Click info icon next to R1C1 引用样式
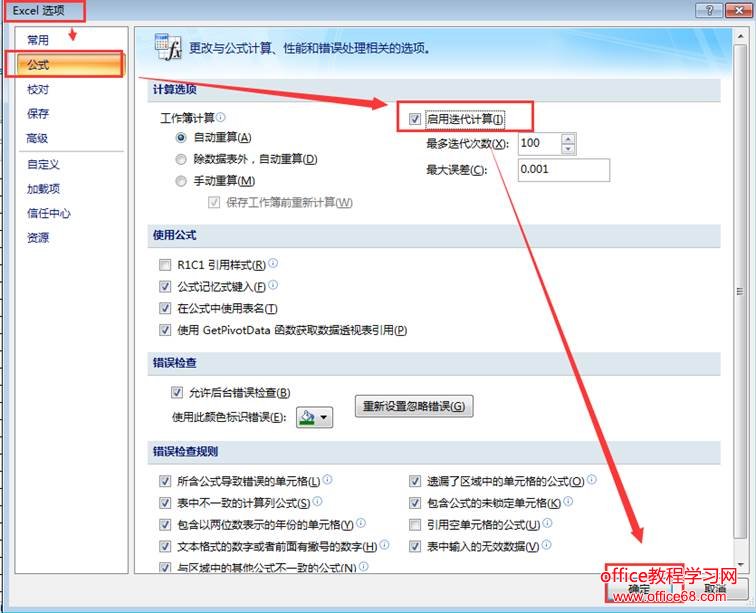The image size is (756, 613). coord(273,263)
